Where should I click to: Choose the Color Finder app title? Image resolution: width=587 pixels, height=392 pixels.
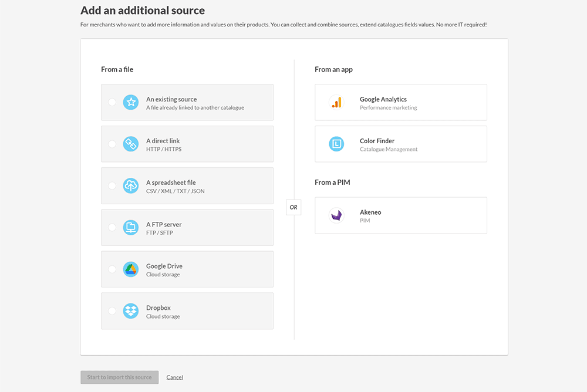pos(377,141)
